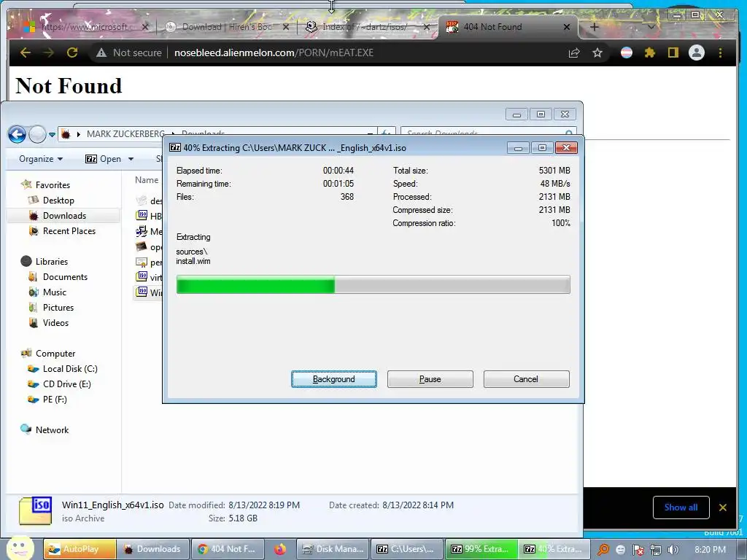Open Local Disk (C:)

tap(63, 368)
